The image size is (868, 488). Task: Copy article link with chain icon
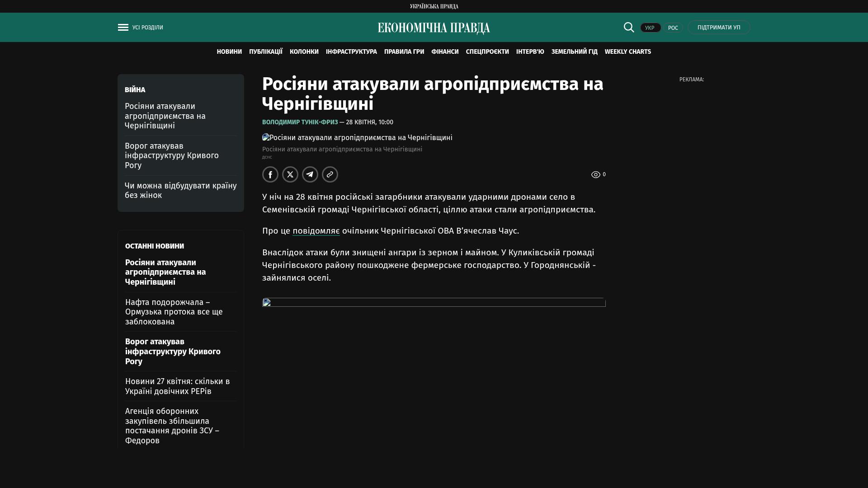coord(330,174)
